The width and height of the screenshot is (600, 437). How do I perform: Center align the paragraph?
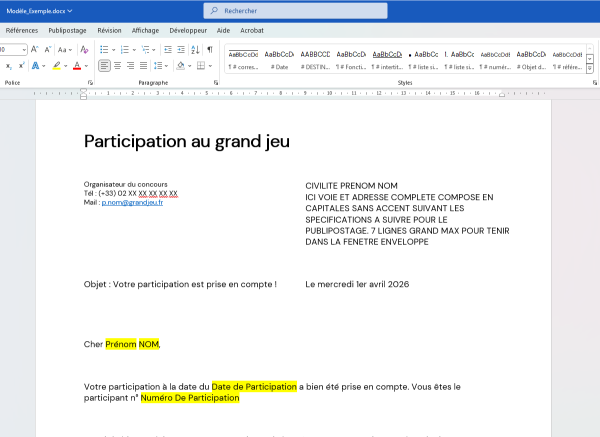tap(118, 66)
